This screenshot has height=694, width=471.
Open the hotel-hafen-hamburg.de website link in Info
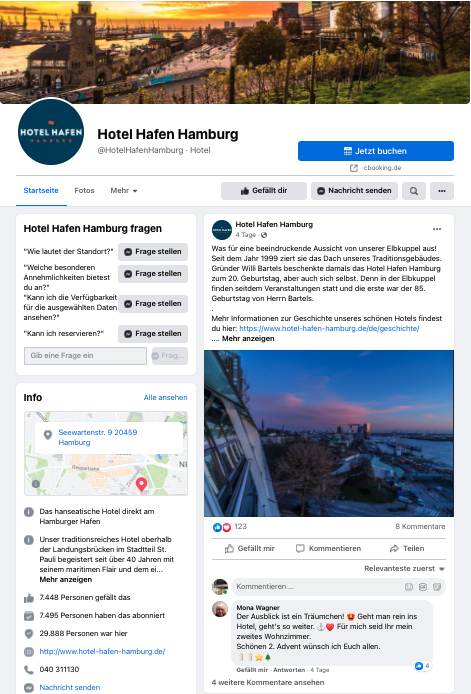pyautogui.click(x=102, y=652)
